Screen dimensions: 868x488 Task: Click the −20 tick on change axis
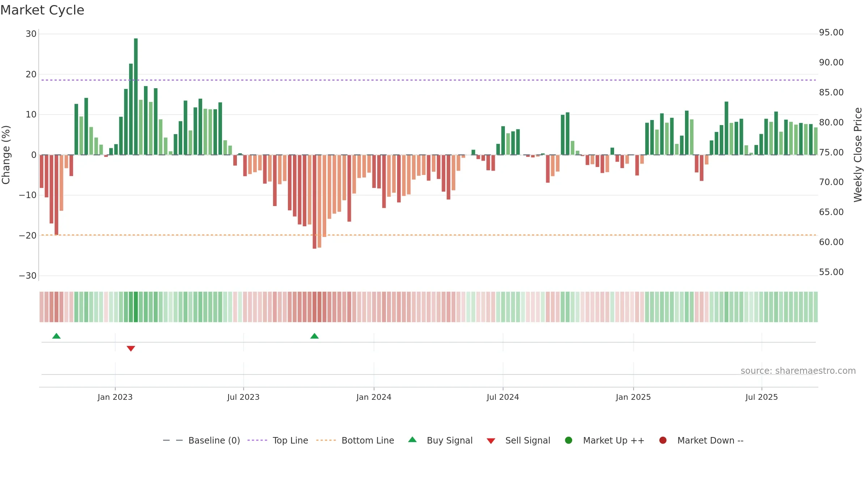28,236
